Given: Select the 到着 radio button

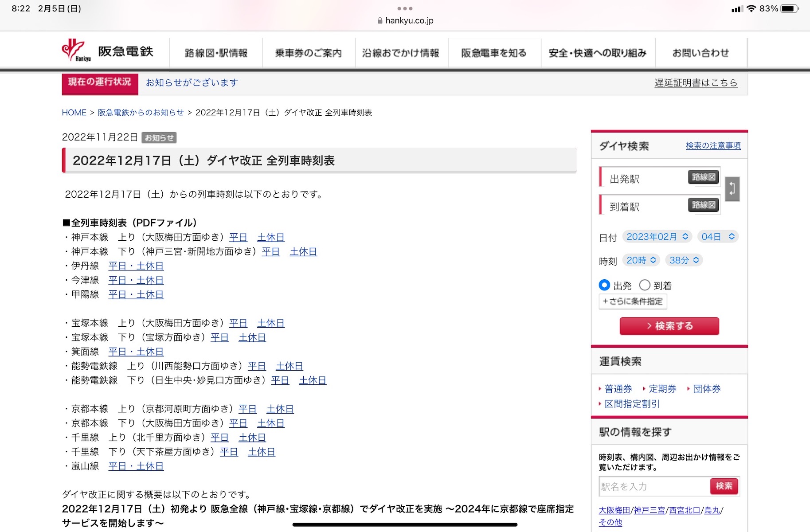Looking at the screenshot, I should [x=645, y=285].
